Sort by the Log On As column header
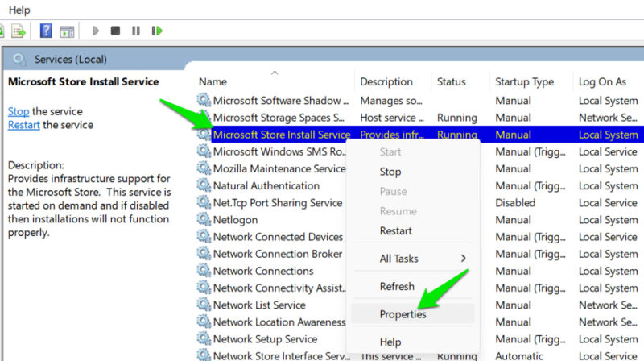This screenshot has height=361, width=644. click(x=602, y=82)
